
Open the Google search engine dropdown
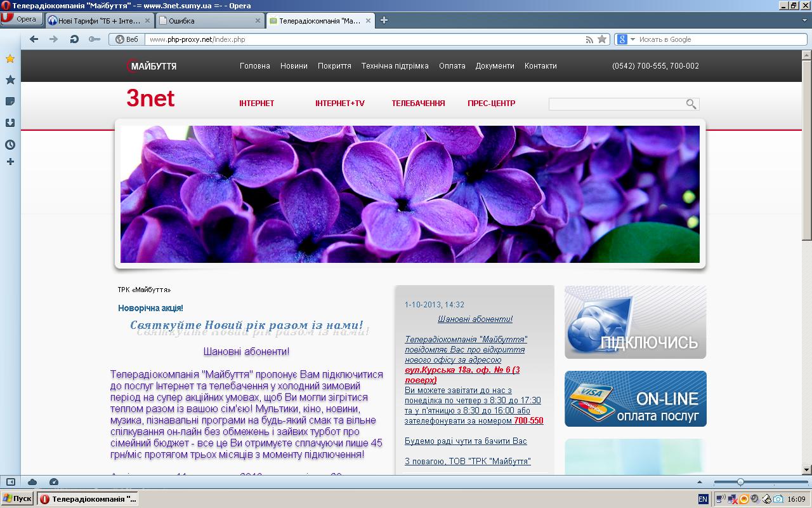[x=625, y=39]
